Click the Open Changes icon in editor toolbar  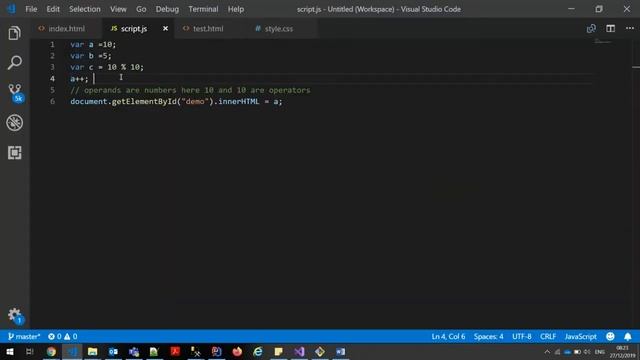tap(591, 29)
